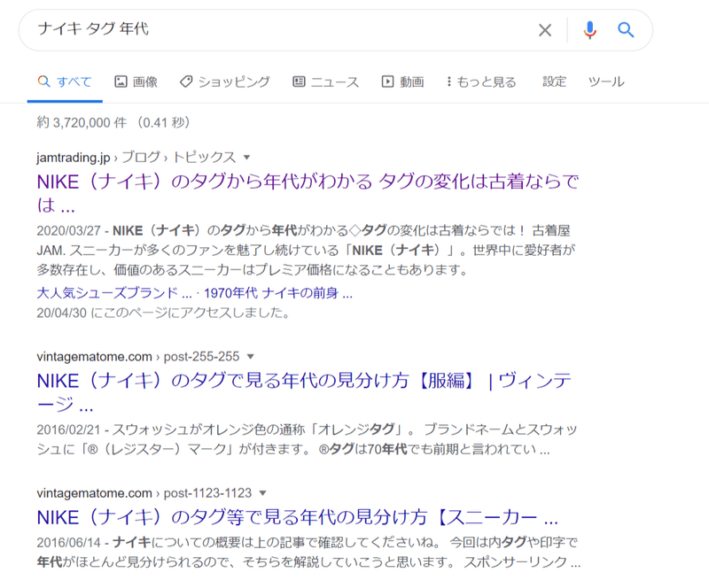The width and height of the screenshot is (709, 588).
Task: Open the 設定 menu
Action: click(555, 81)
